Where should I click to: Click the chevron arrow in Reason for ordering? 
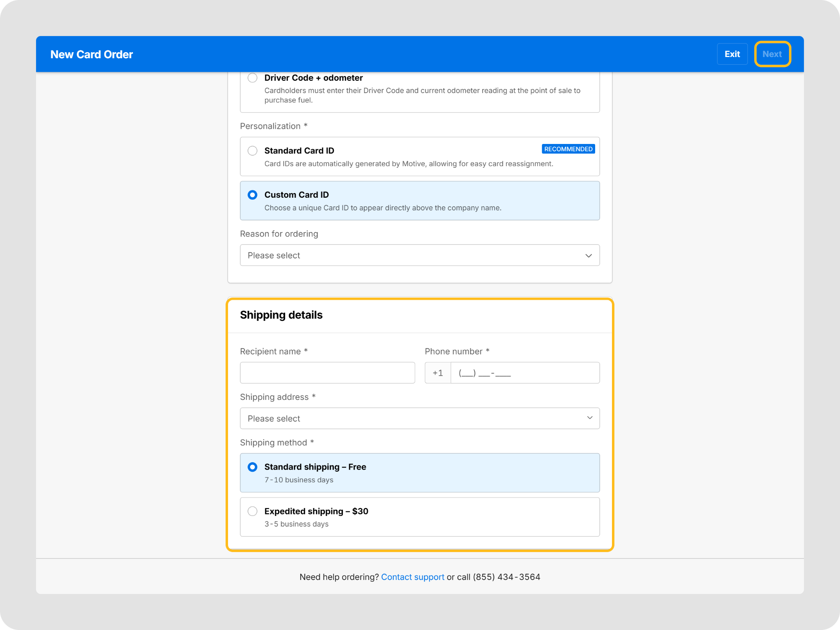(589, 256)
